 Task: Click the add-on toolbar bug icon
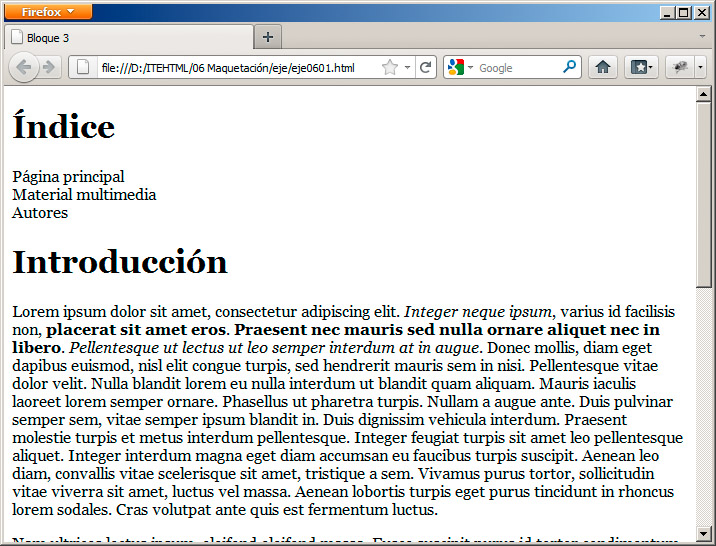[x=680, y=68]
